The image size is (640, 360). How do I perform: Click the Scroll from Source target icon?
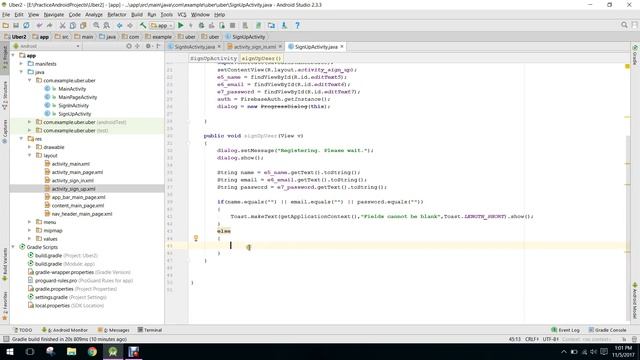click(x=129, y=46)
